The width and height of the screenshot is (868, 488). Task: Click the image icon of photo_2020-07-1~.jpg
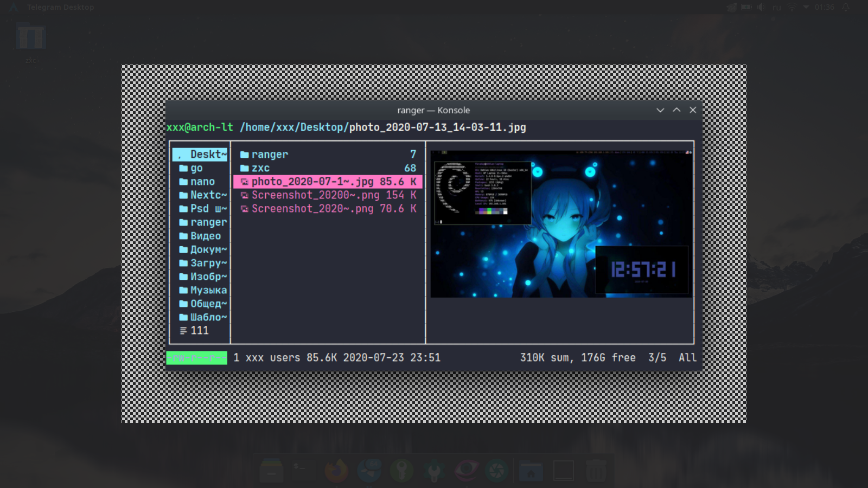tap(244, 182)
